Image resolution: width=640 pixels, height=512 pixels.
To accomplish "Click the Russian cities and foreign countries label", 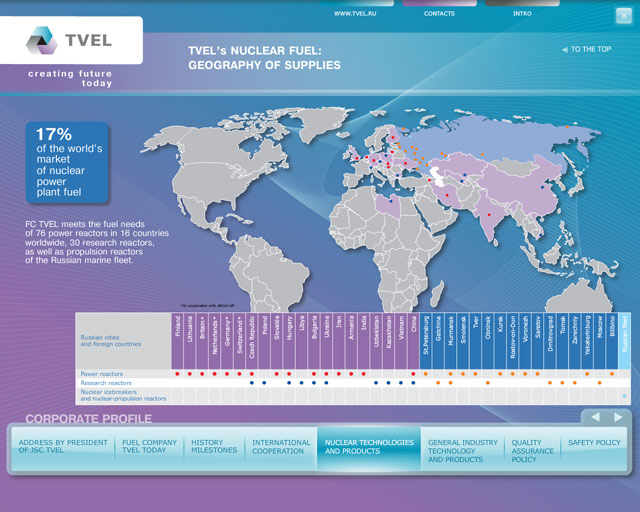I will point(111,341).
